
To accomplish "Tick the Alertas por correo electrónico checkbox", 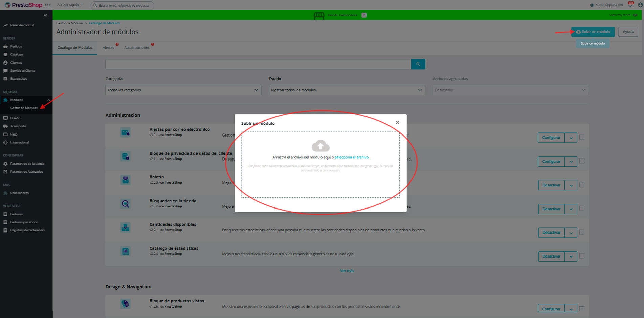I will [x=582, y=137].
